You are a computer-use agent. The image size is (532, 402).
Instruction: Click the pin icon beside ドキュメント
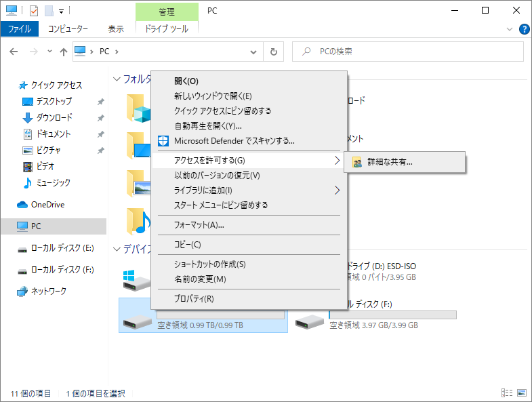point(101,134)
